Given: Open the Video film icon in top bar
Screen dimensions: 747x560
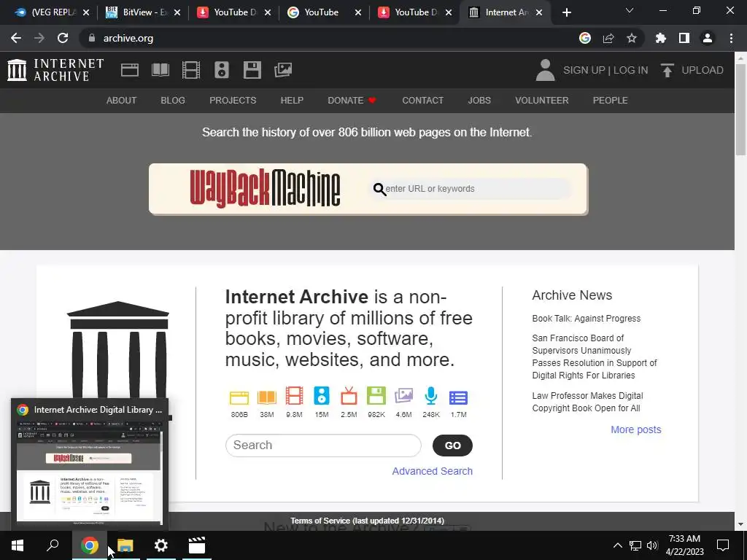Looking at the screenshot, I should click(x=191, y=70).
